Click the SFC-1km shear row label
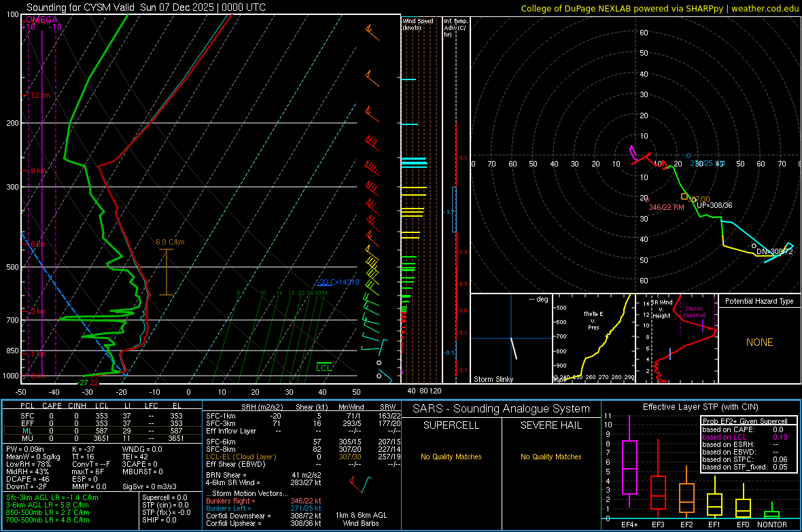 pyautogui.click(x=221, y=416)
